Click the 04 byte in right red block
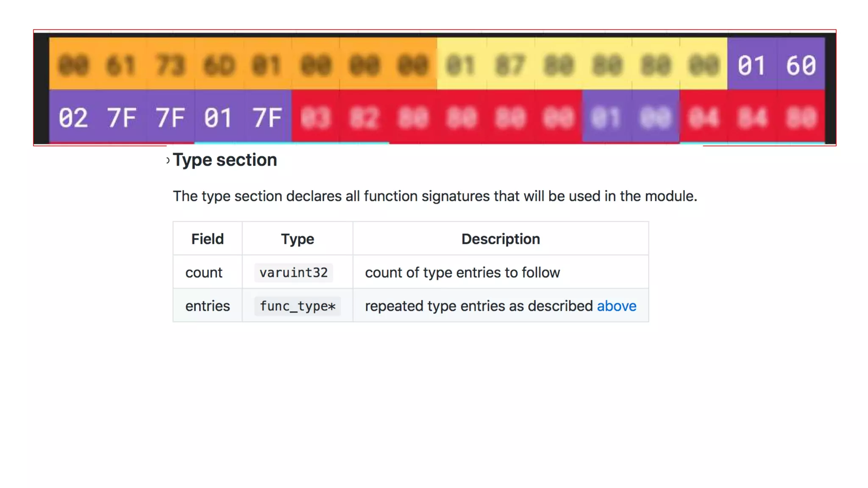 703,118
